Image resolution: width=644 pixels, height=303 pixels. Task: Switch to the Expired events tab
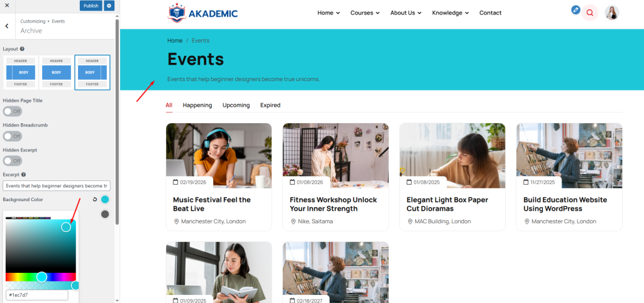[x=270, y=105]
